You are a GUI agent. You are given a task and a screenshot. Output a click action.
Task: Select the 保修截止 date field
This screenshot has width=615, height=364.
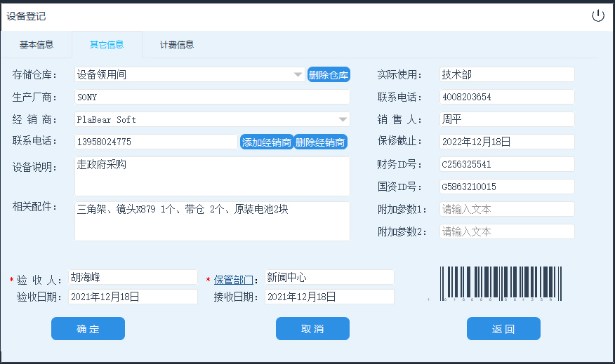(x=507, y=142)
